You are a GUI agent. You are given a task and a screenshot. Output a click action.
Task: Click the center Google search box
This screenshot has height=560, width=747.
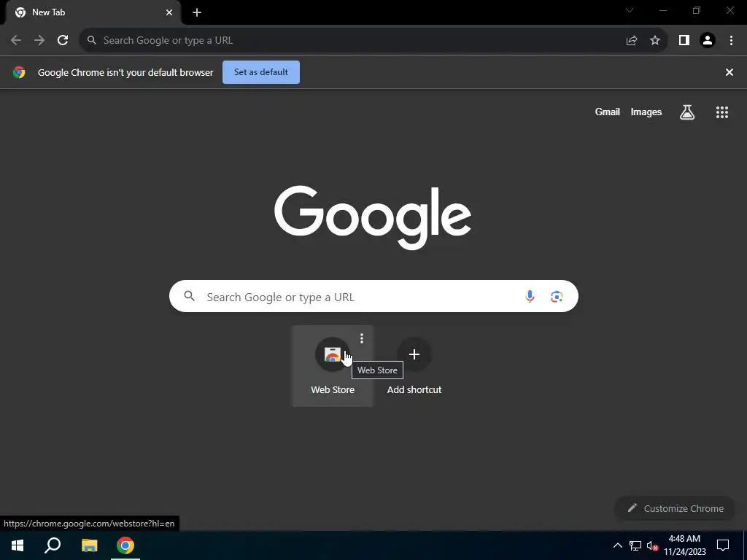[x=373, y=296]
